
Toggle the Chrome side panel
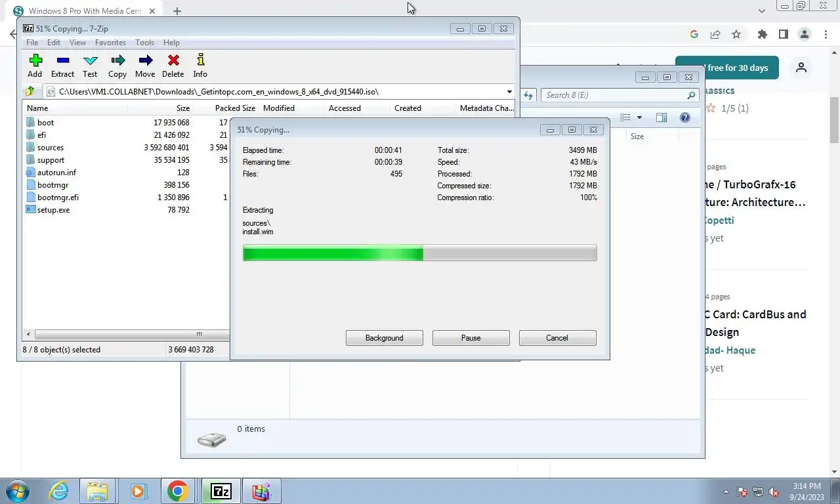point(783,34)
